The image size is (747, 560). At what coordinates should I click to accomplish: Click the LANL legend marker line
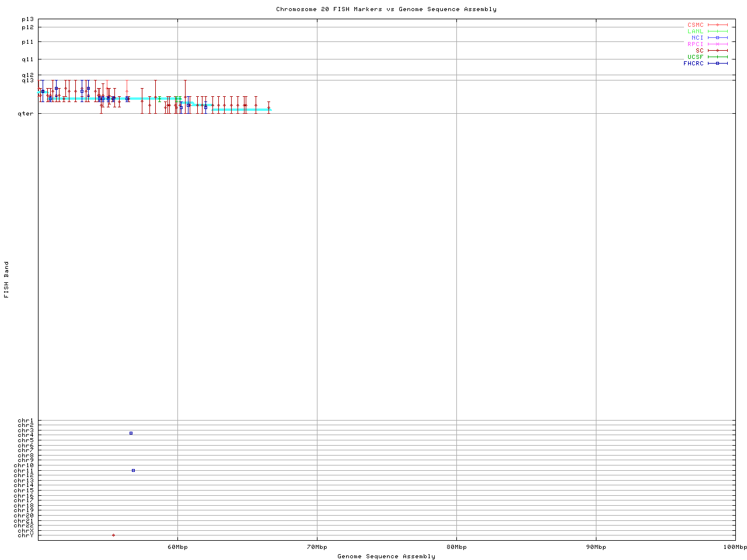717,32
